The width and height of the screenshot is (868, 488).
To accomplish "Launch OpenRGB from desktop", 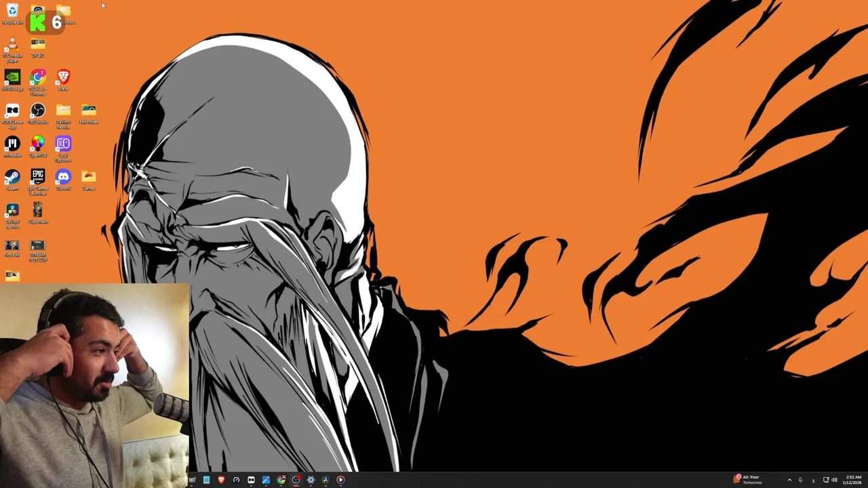I will tap(38, 146).
